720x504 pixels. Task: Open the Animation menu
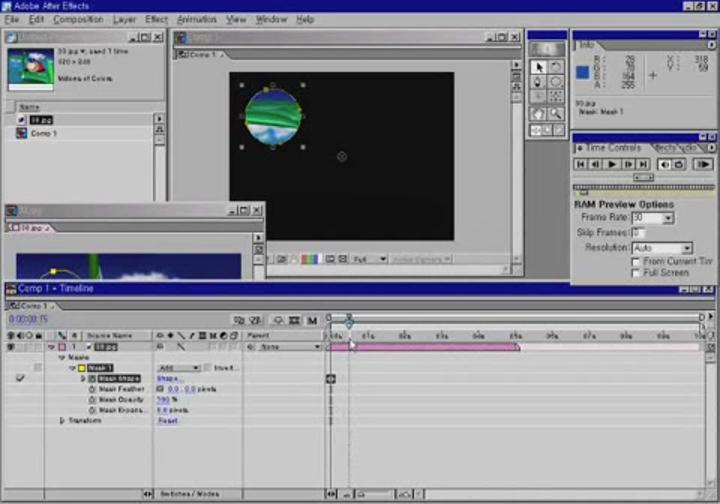(x=197, y=19)
